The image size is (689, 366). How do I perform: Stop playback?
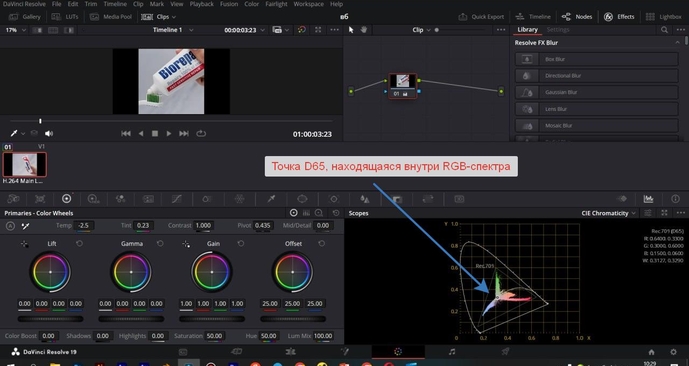pos(155,134)
